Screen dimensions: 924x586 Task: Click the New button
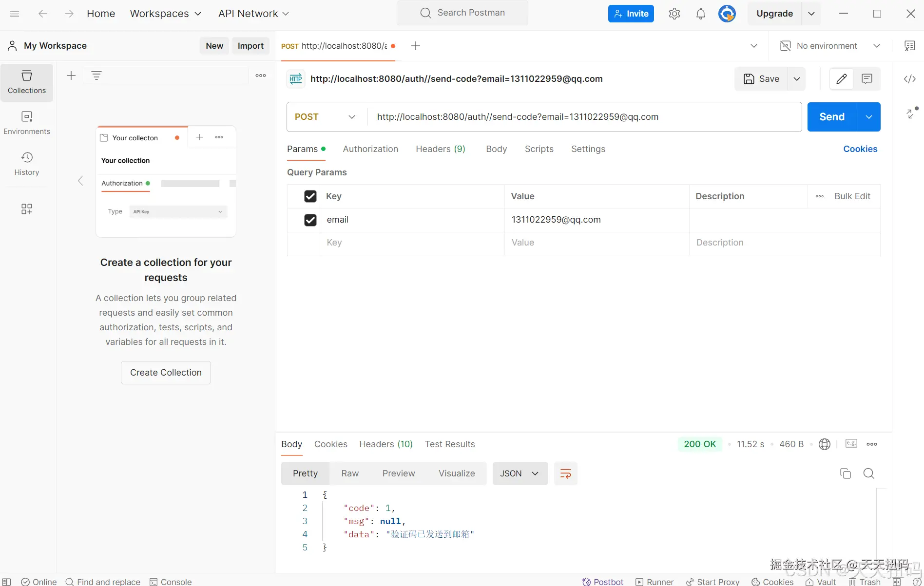click(214, 46)
